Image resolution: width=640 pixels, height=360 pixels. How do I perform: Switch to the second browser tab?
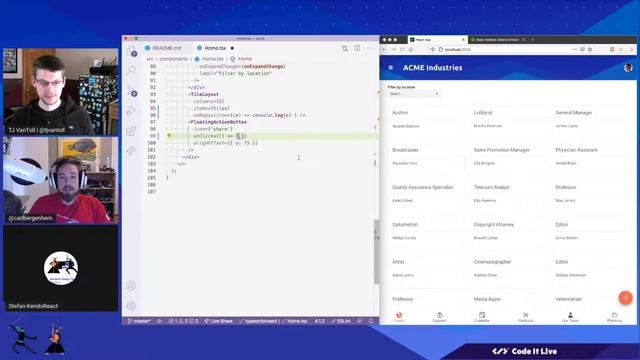coord(497,40)
